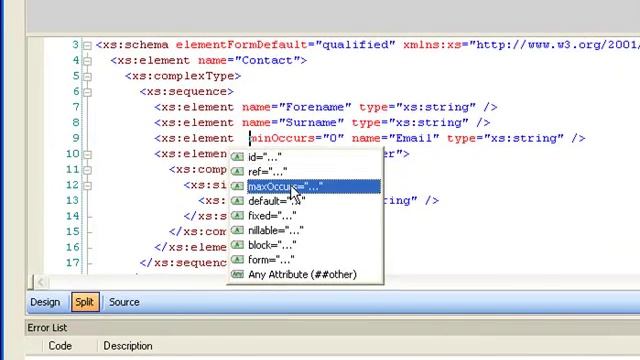Click the Contact name value on line 4

(x=267, y=60)
